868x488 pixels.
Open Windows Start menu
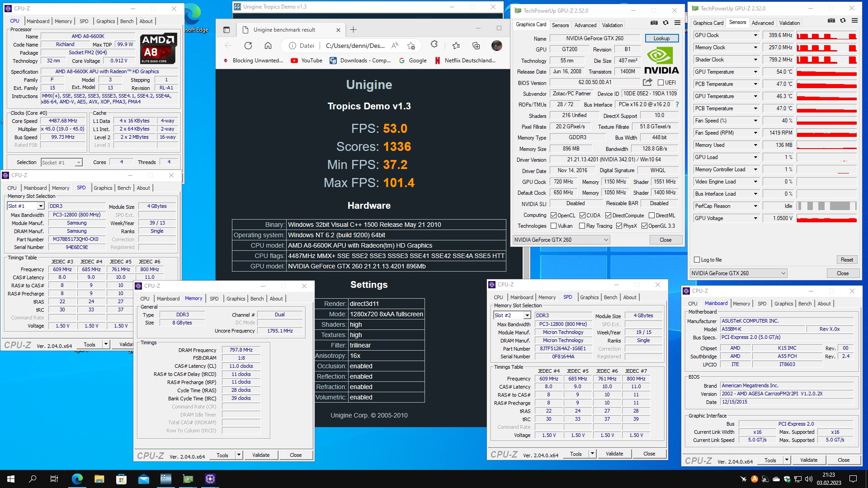point(11,479)
